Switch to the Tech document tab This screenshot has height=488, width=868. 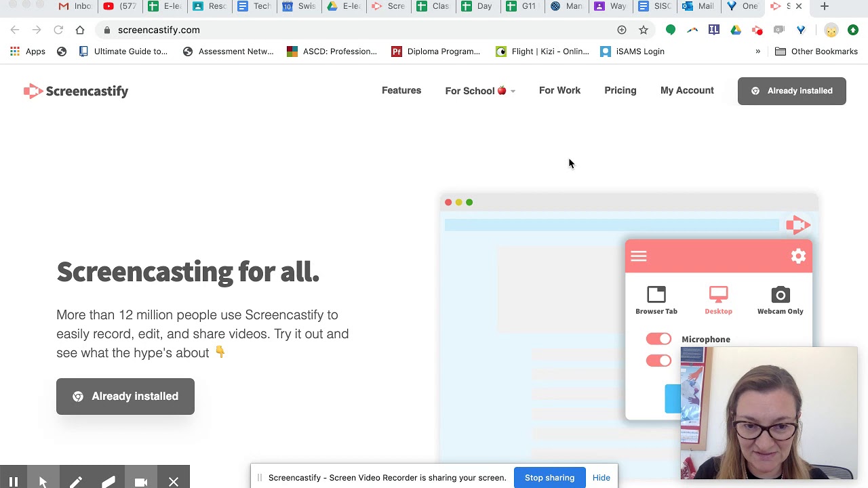pyautogui.click(x=254, y=6)
